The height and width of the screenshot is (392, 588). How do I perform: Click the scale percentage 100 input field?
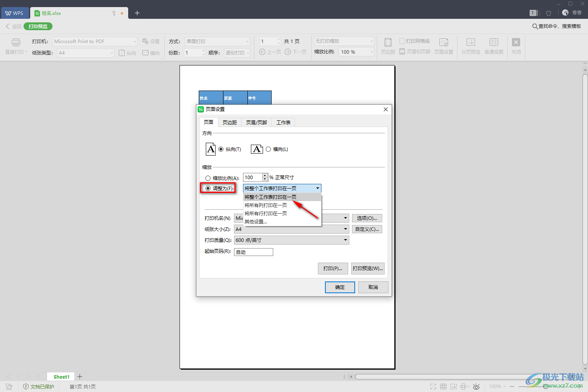click(252, 178)
